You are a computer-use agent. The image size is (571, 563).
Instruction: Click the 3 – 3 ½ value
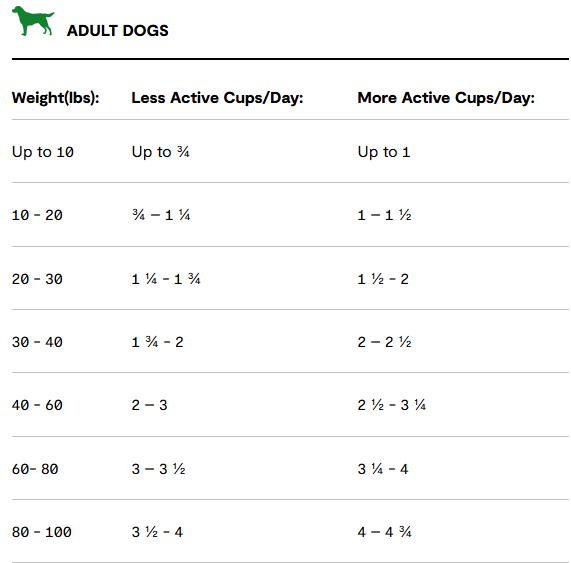pos(159,469)
